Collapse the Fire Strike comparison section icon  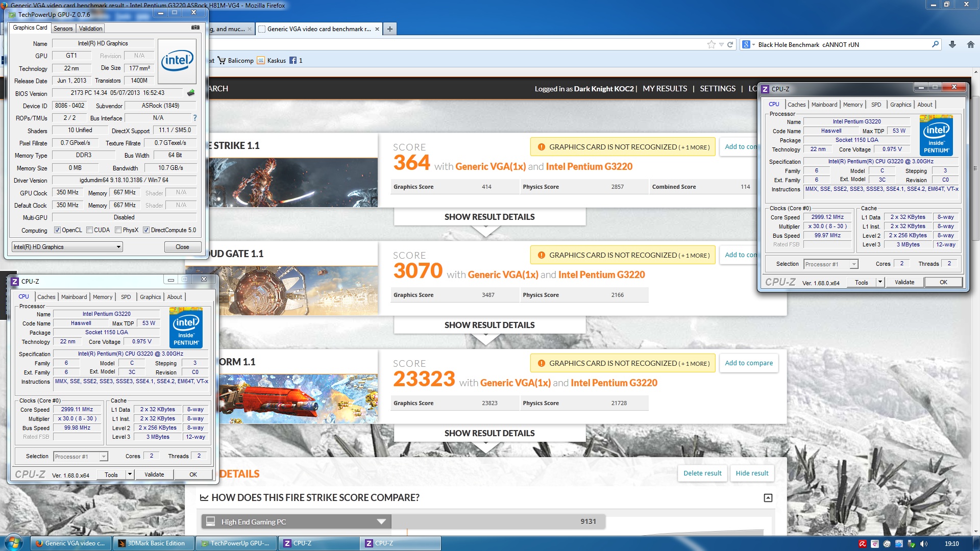click(768, 498)
